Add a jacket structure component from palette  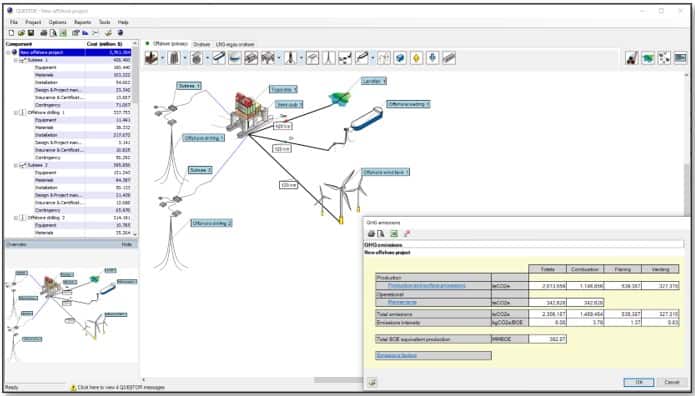click(174, 58)
